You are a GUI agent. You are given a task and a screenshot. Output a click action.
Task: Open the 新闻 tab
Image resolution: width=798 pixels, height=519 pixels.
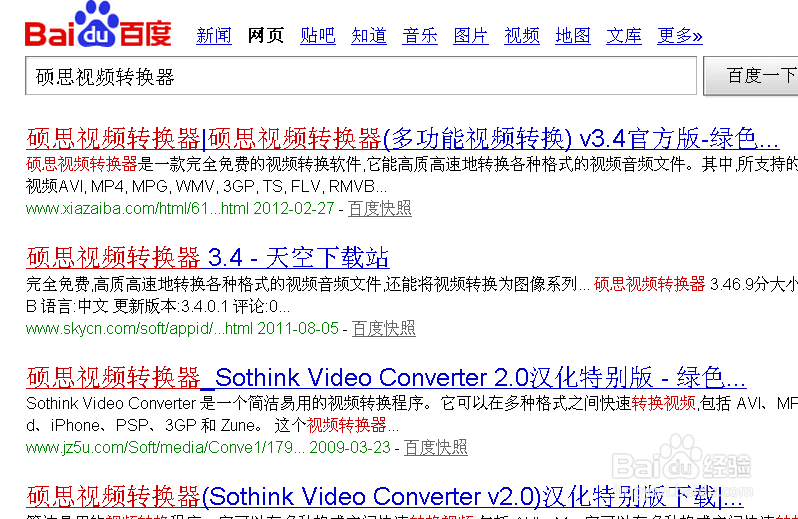point(214,36)
